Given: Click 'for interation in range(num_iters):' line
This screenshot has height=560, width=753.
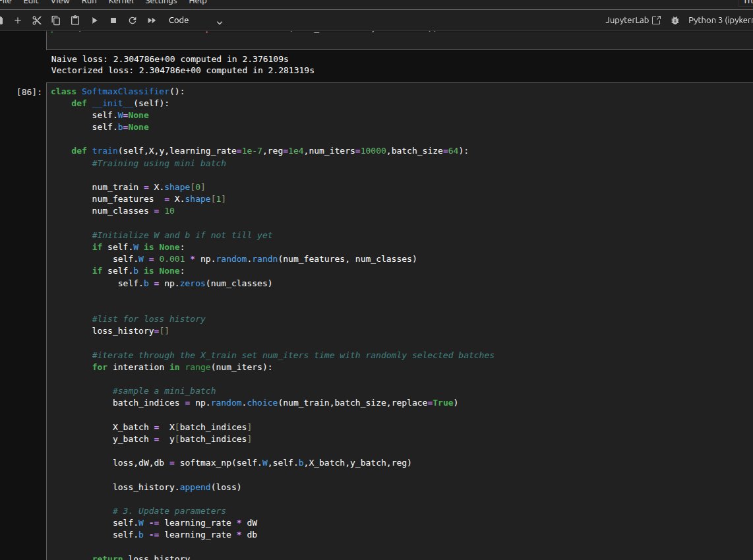Looking at the screenshot, I should [182, 367].
